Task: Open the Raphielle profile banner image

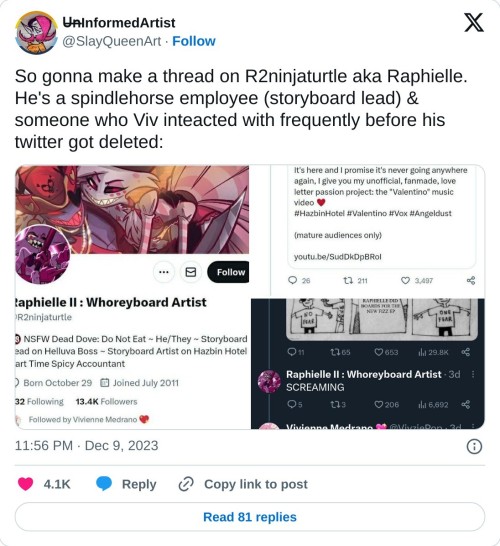Action: (132, 209)
